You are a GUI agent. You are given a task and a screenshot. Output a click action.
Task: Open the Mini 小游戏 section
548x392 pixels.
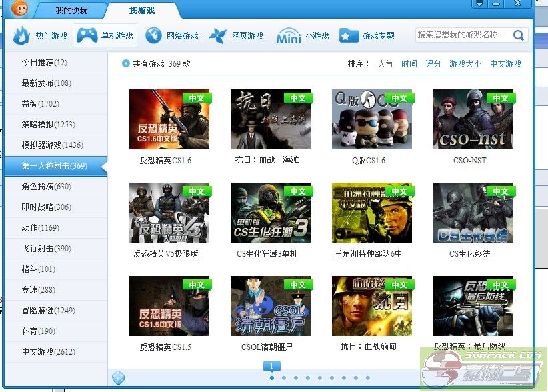click(x=289, y=36)
